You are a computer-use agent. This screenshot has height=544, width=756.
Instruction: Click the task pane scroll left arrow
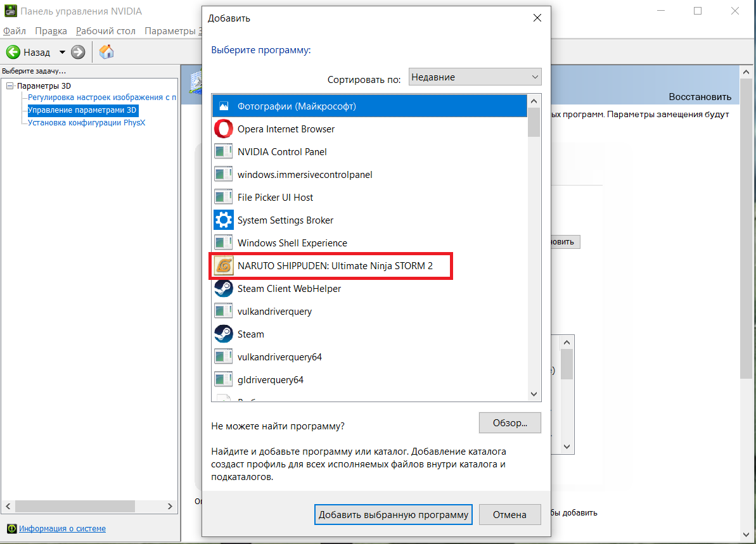coord(8,507)
